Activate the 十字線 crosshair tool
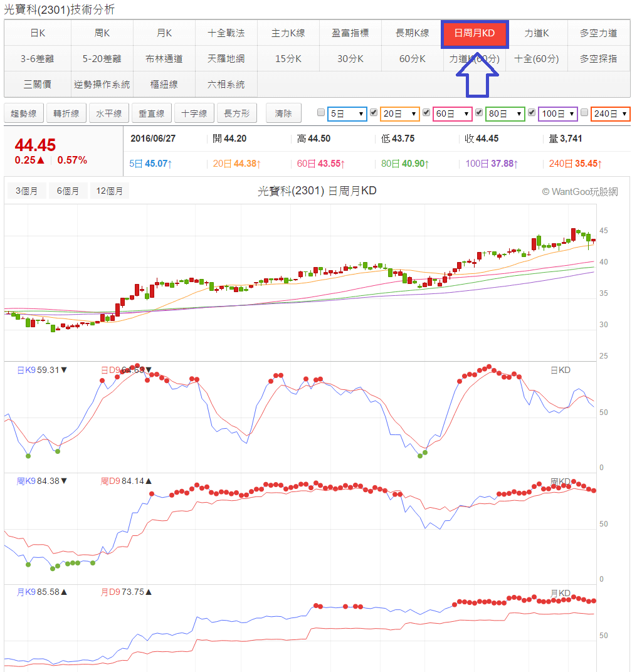637x672 pixels. click(194, 113)
